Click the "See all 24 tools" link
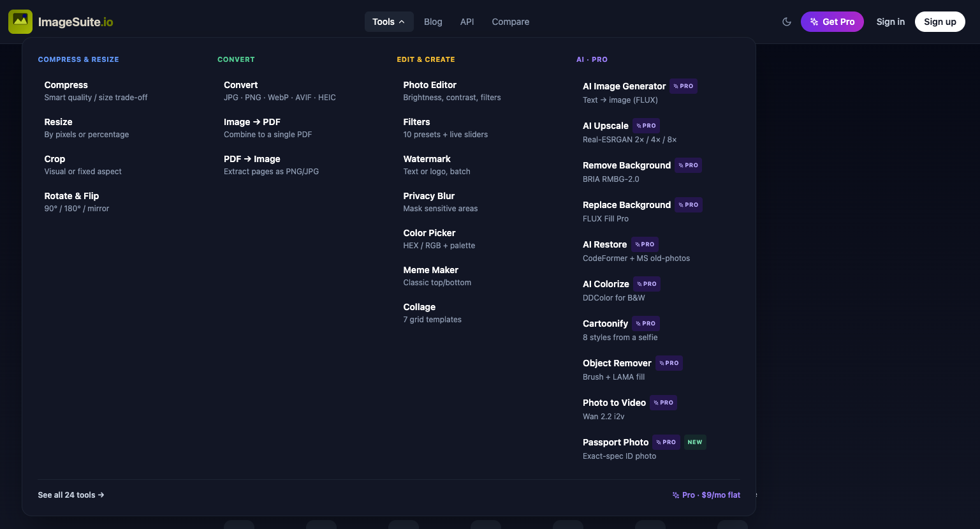Screen dimensions: 980x529 (x=71, y=495)
